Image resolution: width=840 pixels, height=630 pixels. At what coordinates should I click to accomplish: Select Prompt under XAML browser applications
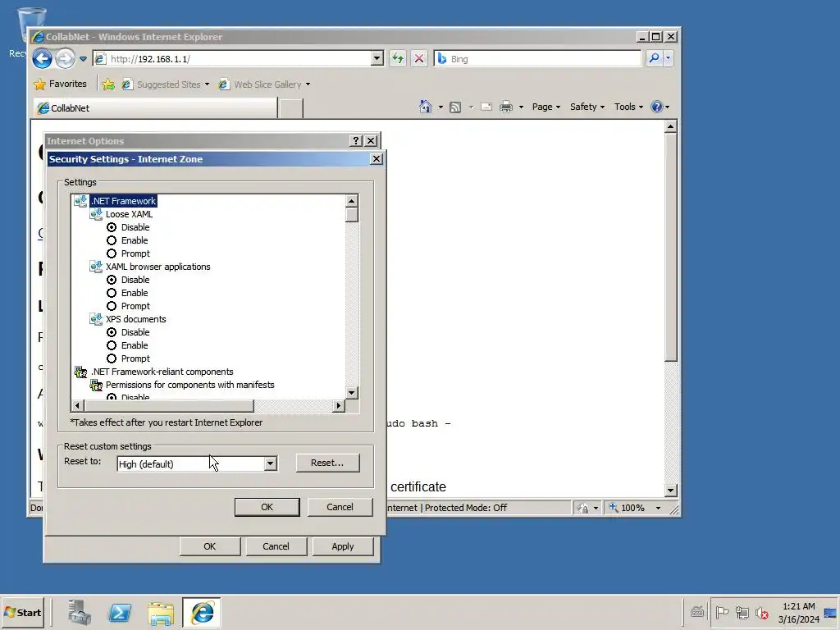tap(112, 306)
